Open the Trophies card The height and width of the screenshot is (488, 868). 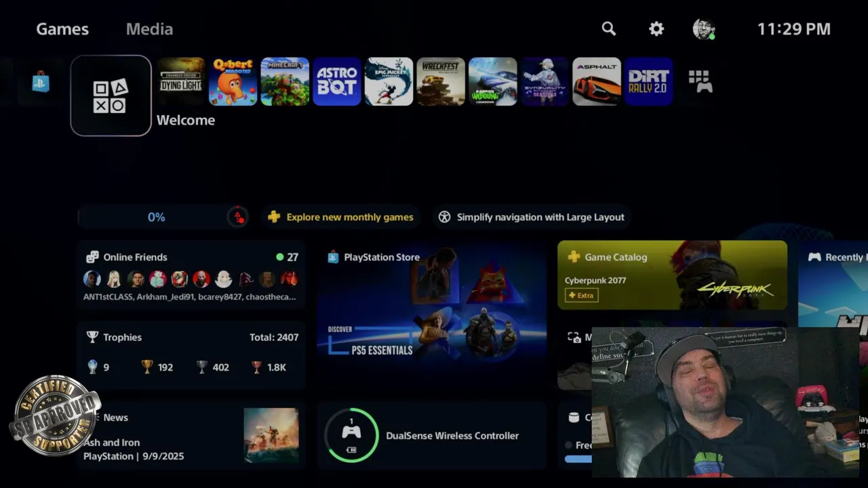click(191, 355)
